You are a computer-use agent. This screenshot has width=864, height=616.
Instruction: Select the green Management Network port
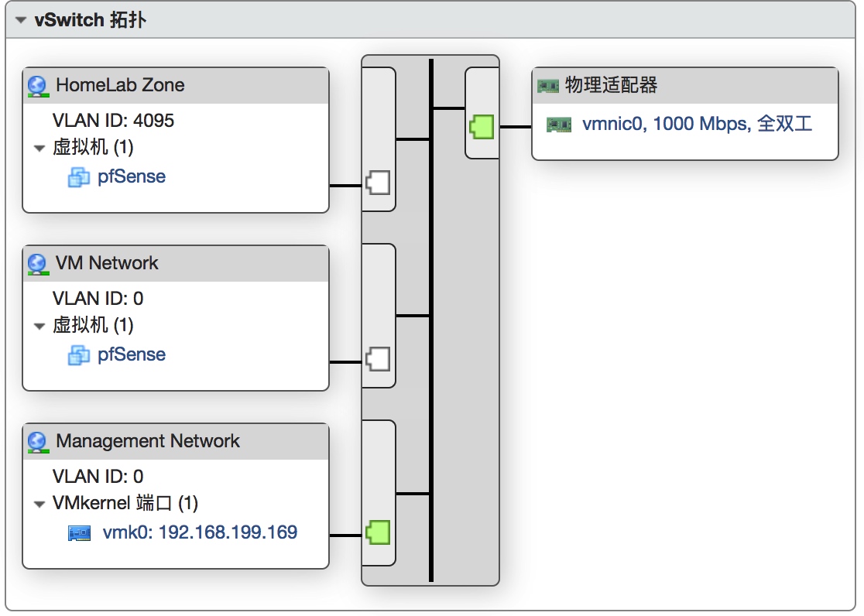[377, 533]
